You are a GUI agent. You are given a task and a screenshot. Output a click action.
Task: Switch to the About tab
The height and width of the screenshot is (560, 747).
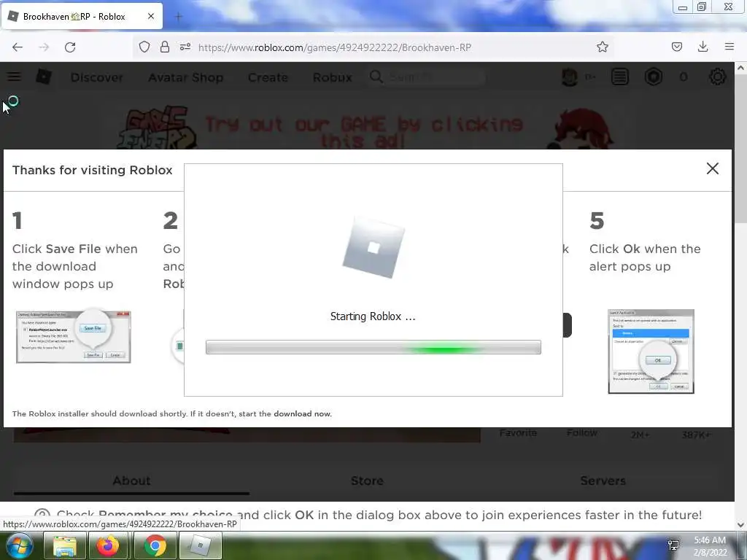131,481
